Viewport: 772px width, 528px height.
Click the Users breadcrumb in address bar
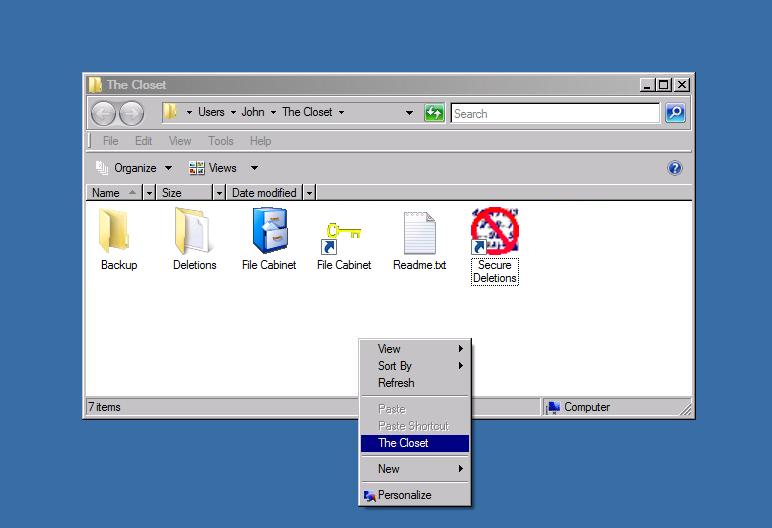click(x=211, y=112)
